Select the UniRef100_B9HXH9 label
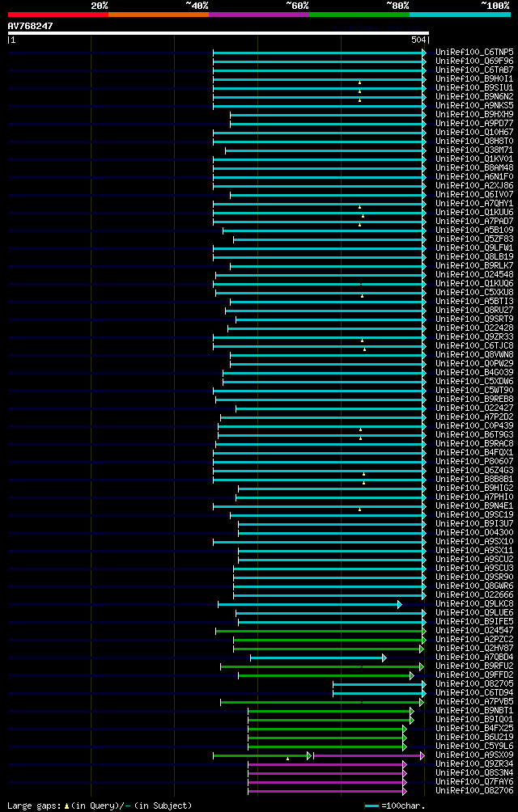Screen dimensions: 518x812 pos(474,115)
